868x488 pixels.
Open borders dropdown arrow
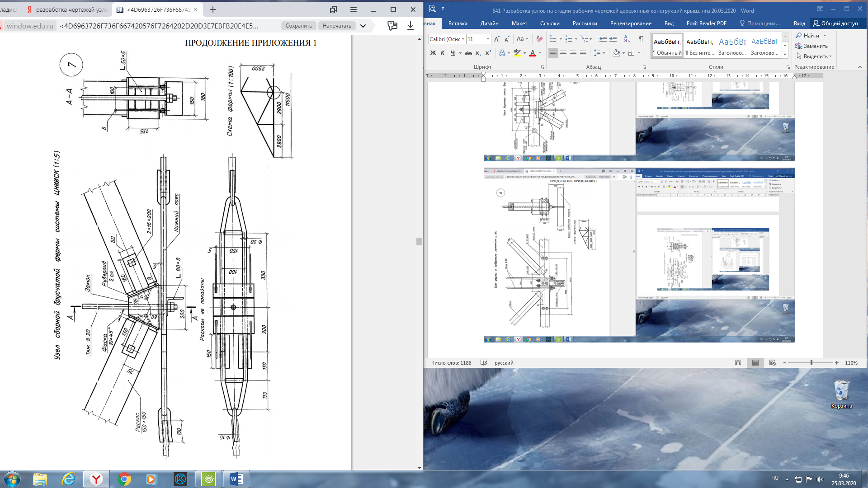point(639,53)
